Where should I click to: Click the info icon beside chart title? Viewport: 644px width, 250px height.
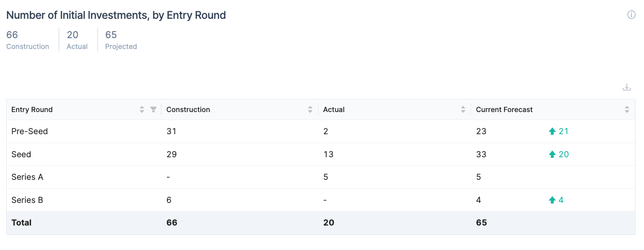pyautogui.click(x=631, y=15)
